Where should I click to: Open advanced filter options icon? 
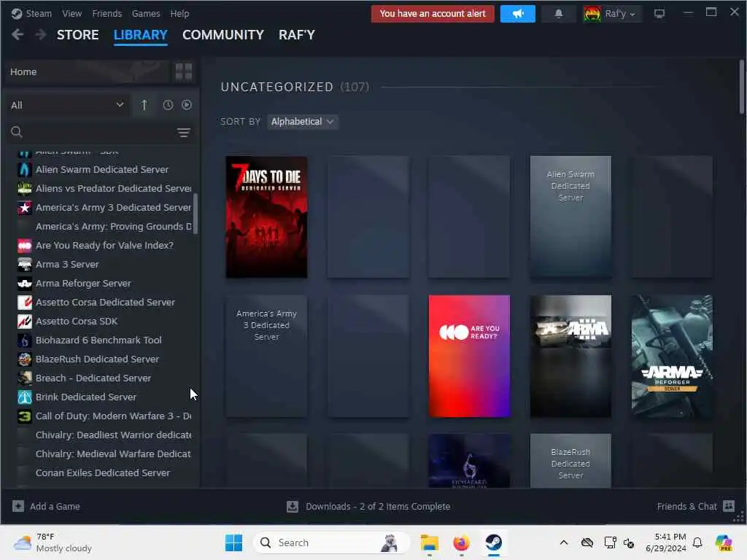click(x=184, y=133)
